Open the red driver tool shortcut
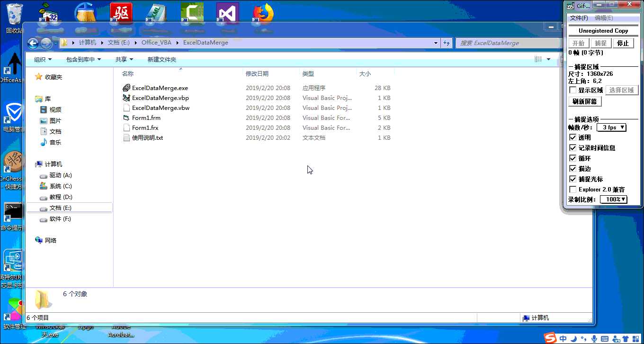The height and width of the screenshot is (344, 644). point(121,13)
